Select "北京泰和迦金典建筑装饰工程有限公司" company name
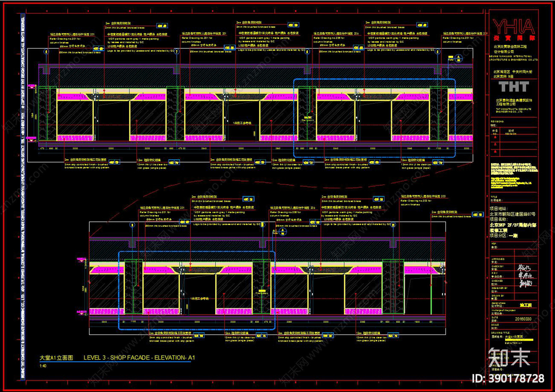 (x=514, y=102)
